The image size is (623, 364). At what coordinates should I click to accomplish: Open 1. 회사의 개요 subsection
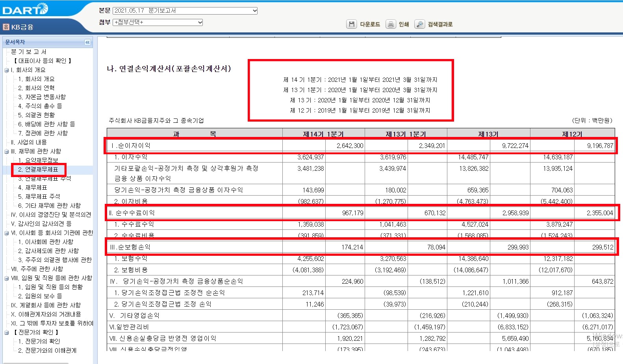[x=36, y=79]
